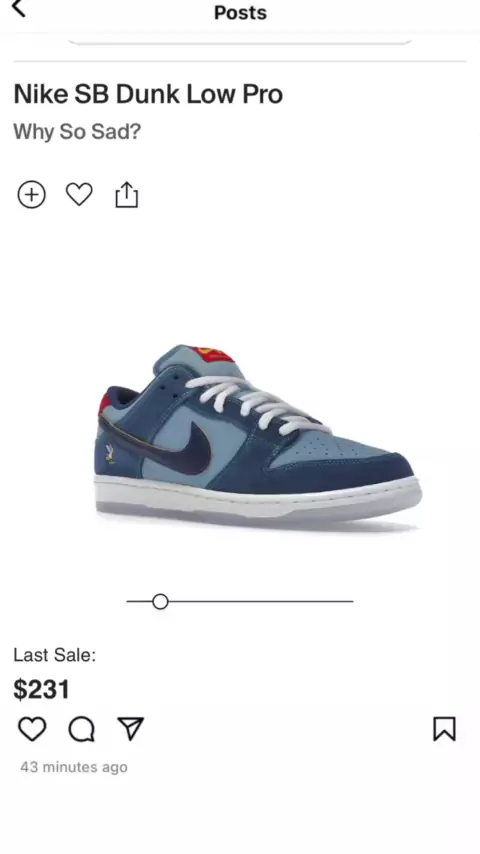Click the Posts header title

coord(240,13)
